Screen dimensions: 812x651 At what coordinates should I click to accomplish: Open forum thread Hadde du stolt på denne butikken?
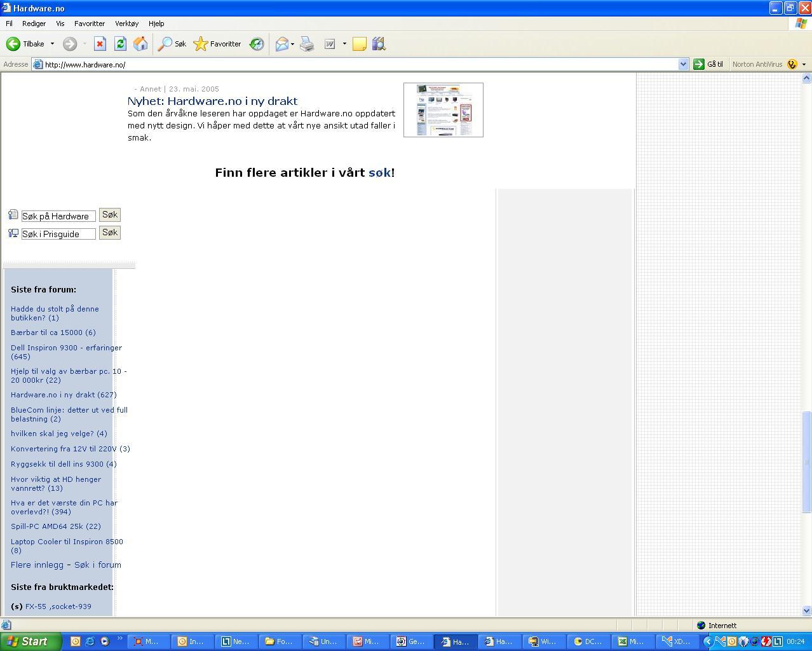[x=55, y=313]
